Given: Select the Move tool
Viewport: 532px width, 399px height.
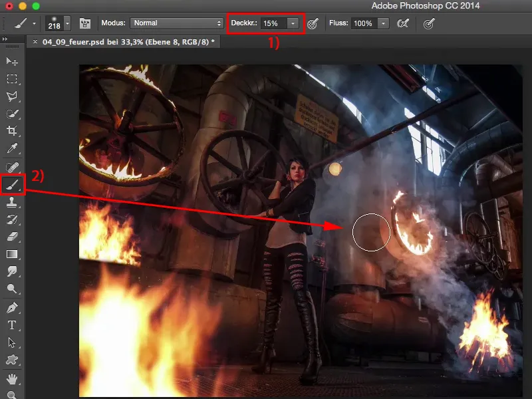Looking at the screenshot, I should 12,61.
